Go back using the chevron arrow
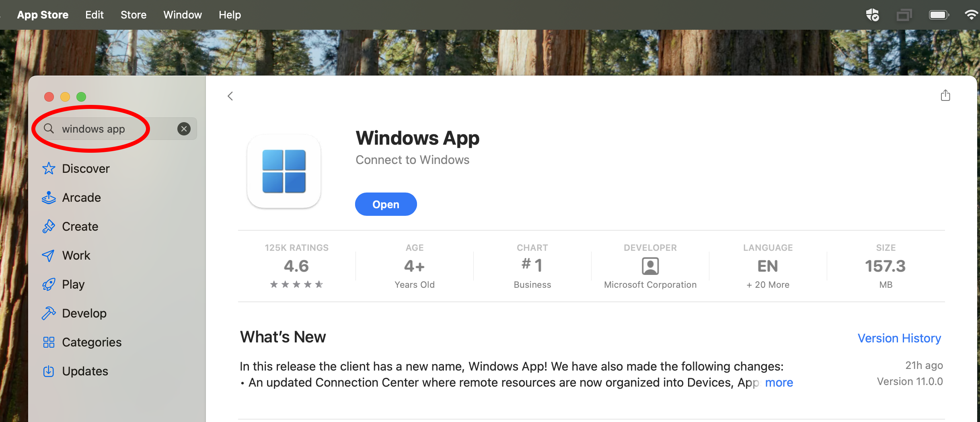Screen dimensions: 980x422 point(230,96)
